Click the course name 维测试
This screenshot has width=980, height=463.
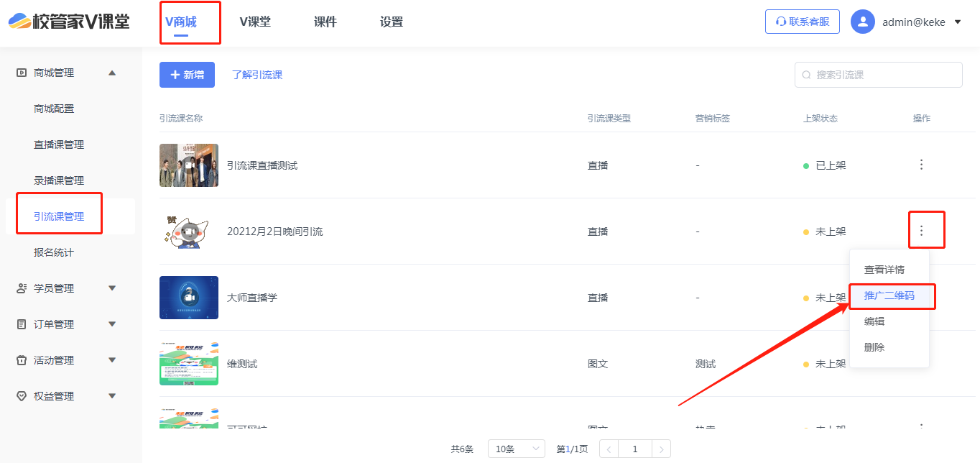point(242,364)
